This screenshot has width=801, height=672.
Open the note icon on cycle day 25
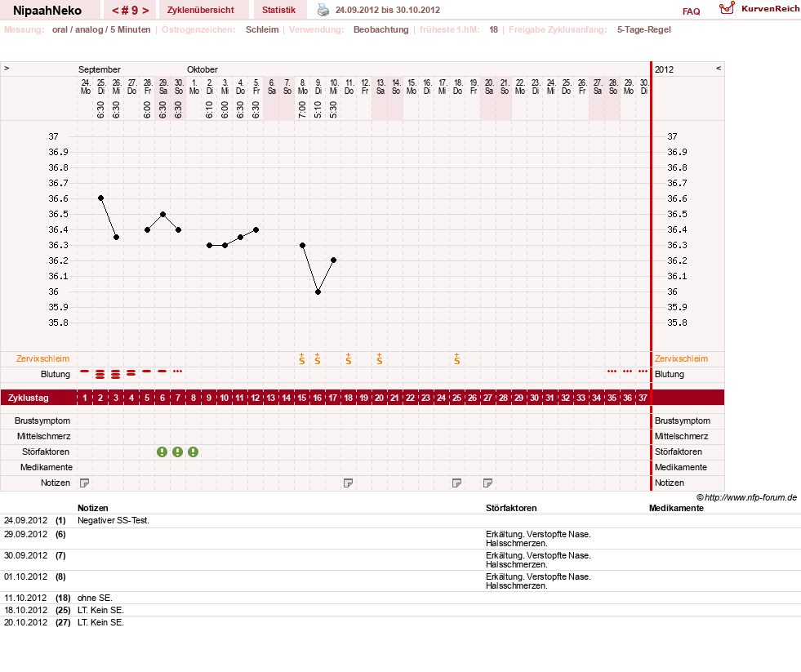coord(457,483)
